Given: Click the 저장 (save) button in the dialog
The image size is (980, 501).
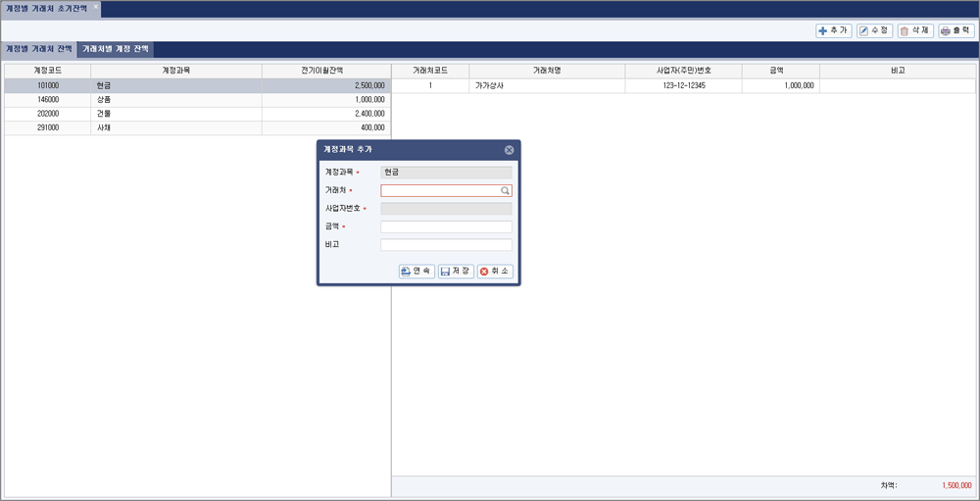Looking at the screenshot, I should pos(456,272).
